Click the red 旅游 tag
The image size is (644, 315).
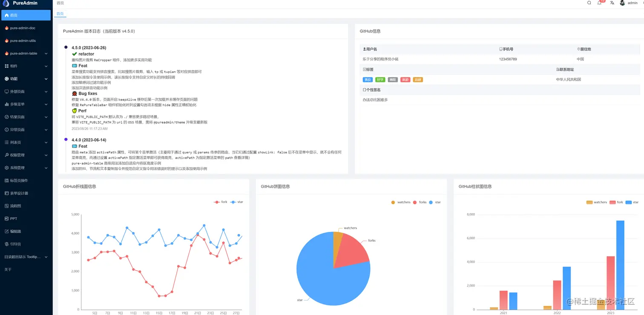[x=405, y=80]
